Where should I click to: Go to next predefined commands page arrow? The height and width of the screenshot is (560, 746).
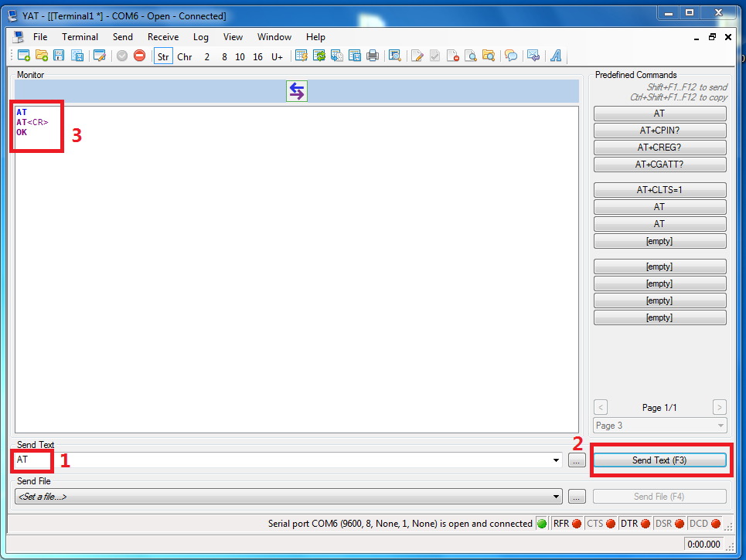[720, 407]
